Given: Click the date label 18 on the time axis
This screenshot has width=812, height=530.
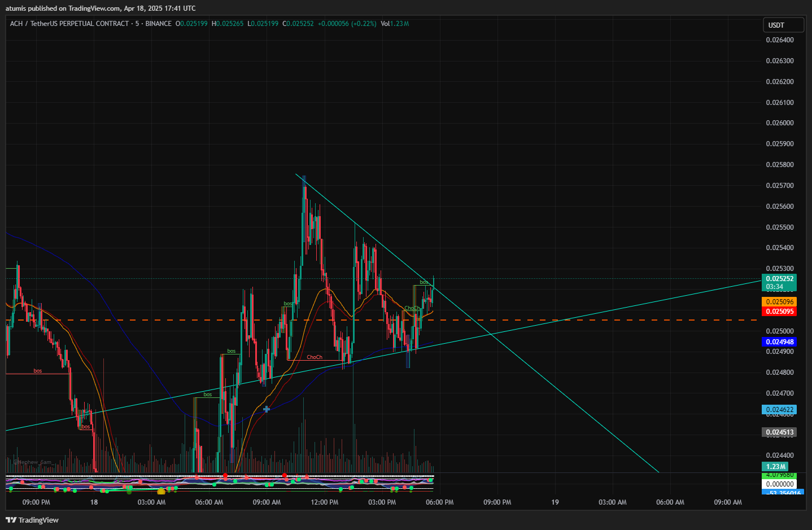Looking at the screenshot, I should pos(94,502).
